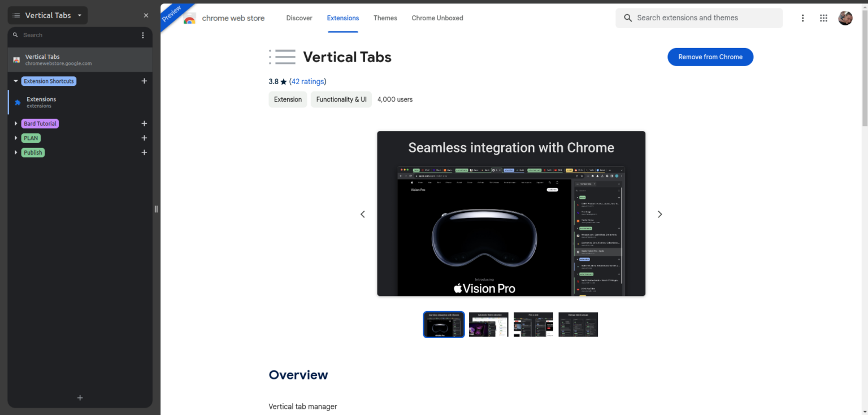Click the search extensions and themes field

[x=699, y=18]
